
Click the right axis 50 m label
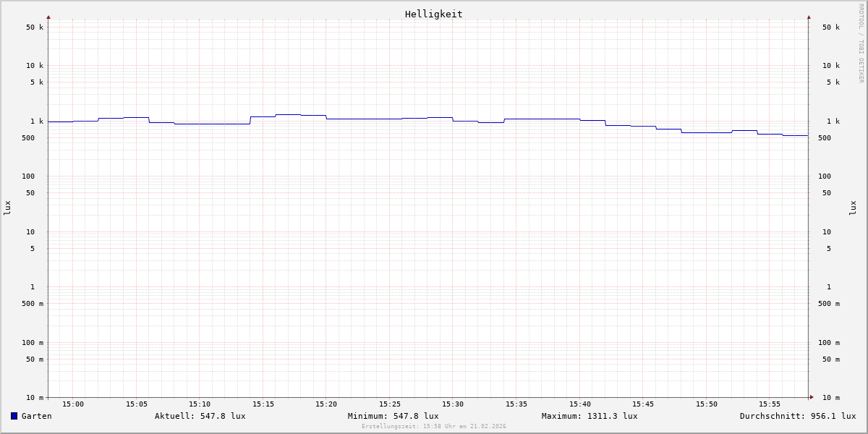click(x=831, y=359)
